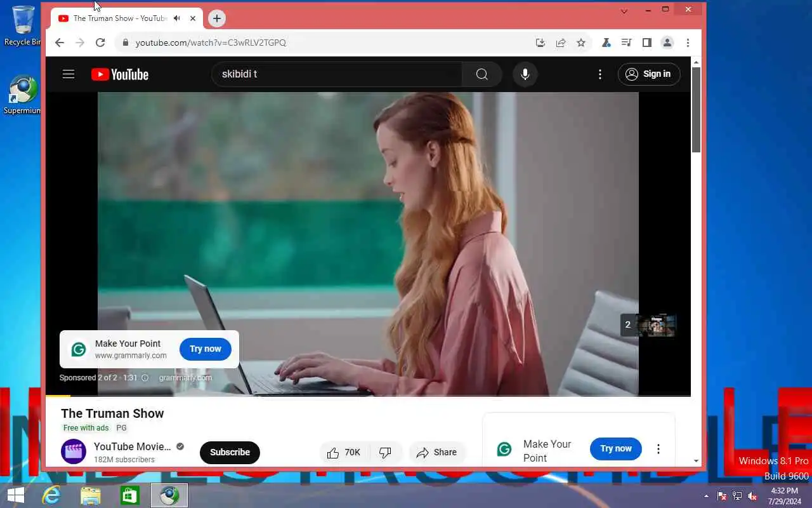812x508 pixels.
Task: Click the Sign in button
Action: [x=649, y=74]
